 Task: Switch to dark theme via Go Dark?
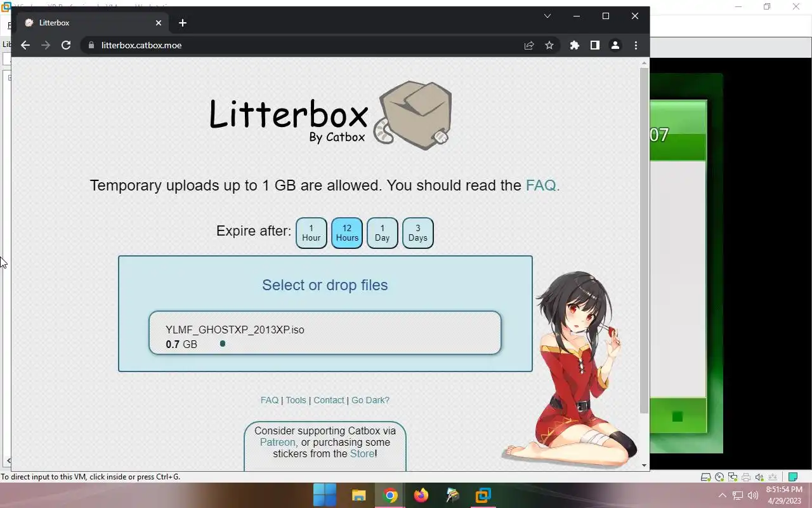point(370,400)
